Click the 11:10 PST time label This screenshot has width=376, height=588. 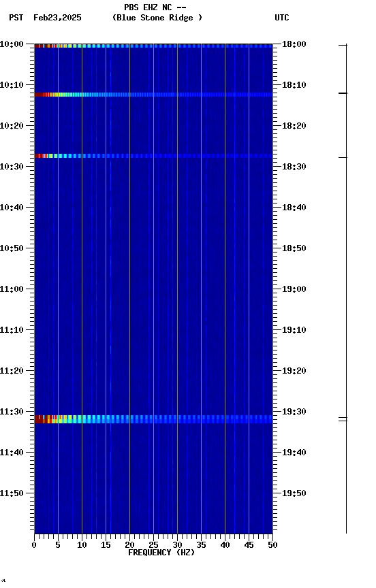pos(12,330)
